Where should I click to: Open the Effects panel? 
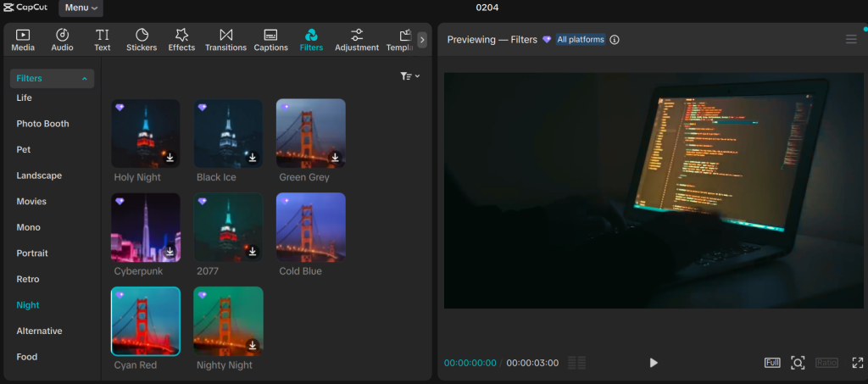(181, 40)
